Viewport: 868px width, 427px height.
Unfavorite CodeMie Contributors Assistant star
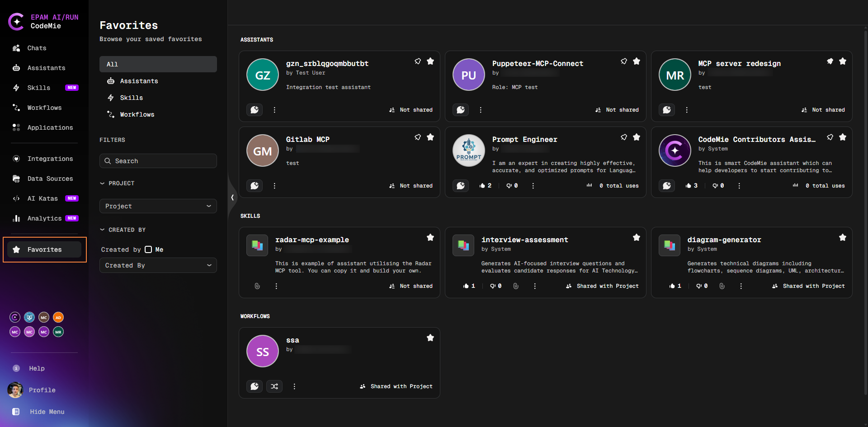coord(843,137)
